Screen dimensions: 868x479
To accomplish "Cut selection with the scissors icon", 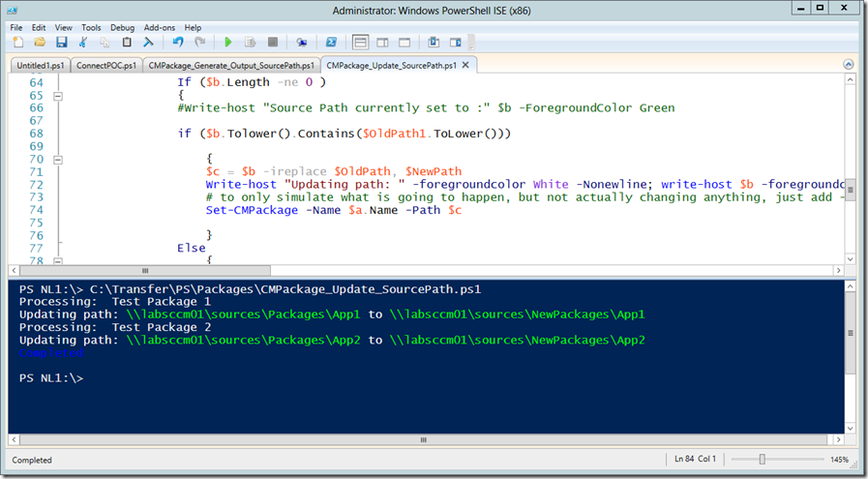I will pos(83,42).
